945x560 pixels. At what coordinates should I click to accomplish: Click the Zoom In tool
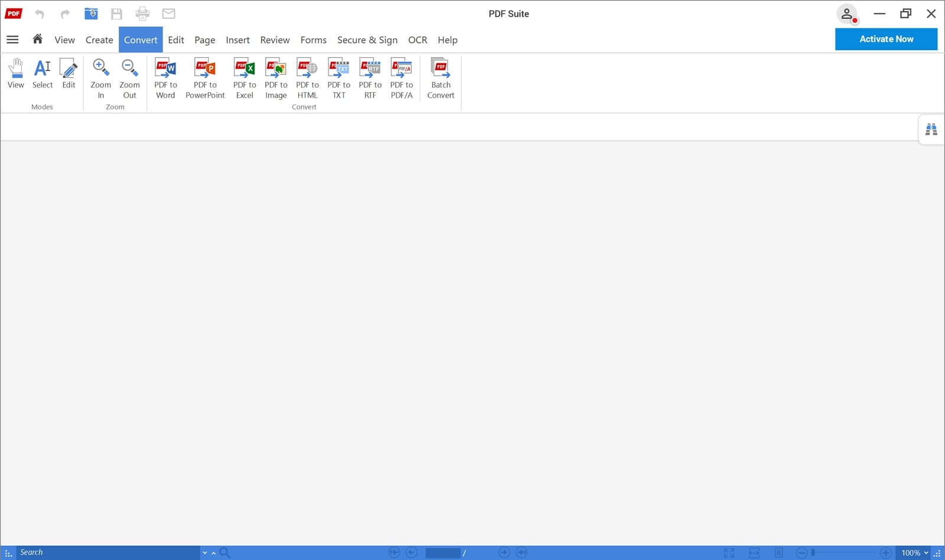pos(101,79)
